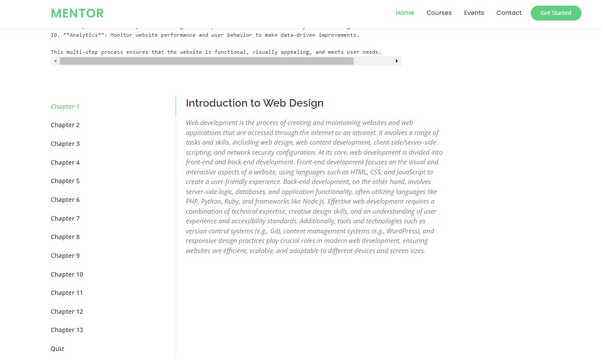Viewport: 602px width, 364px height.
Task: Select Chapter 10 in sidebar
Action: point(67,274)
